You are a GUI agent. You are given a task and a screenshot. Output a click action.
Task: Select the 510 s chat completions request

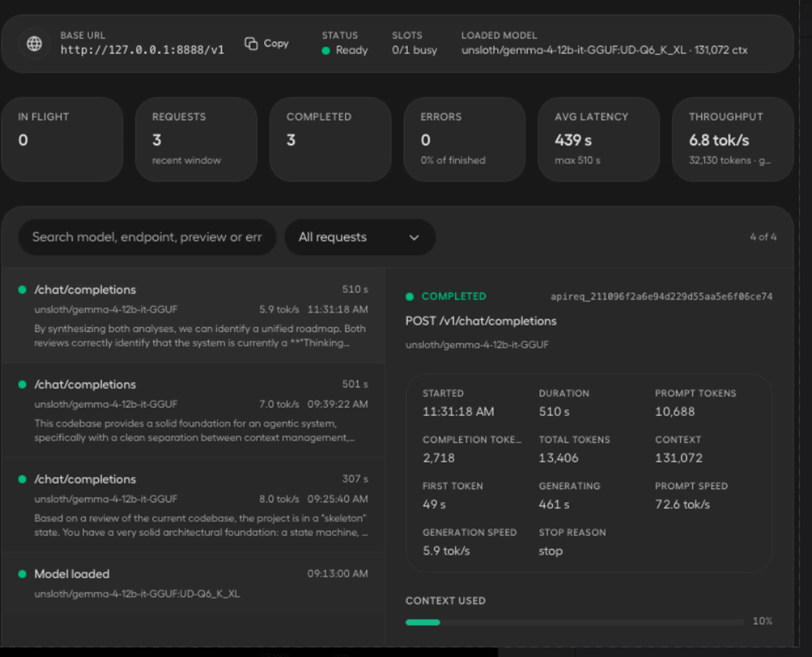[x=193, y=316]
